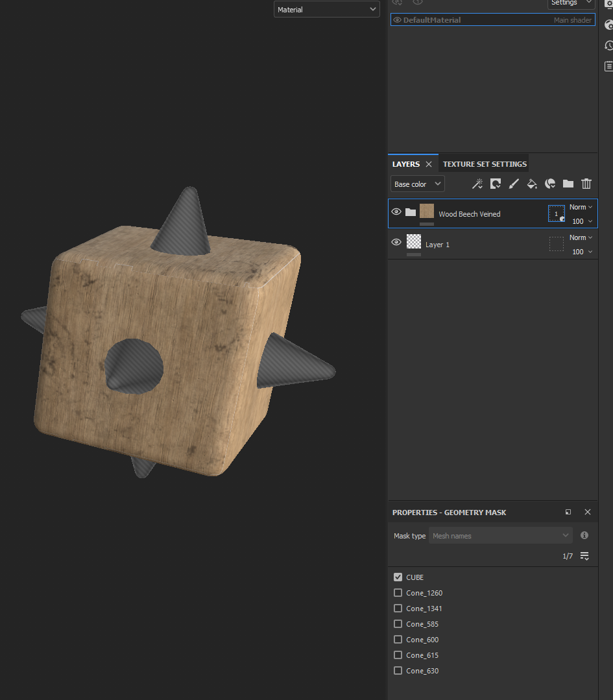Click the Wood Beech Veined layer thumbnail
Screen dimensions: 613x700
pyautogui.click(x=426, y=211)
